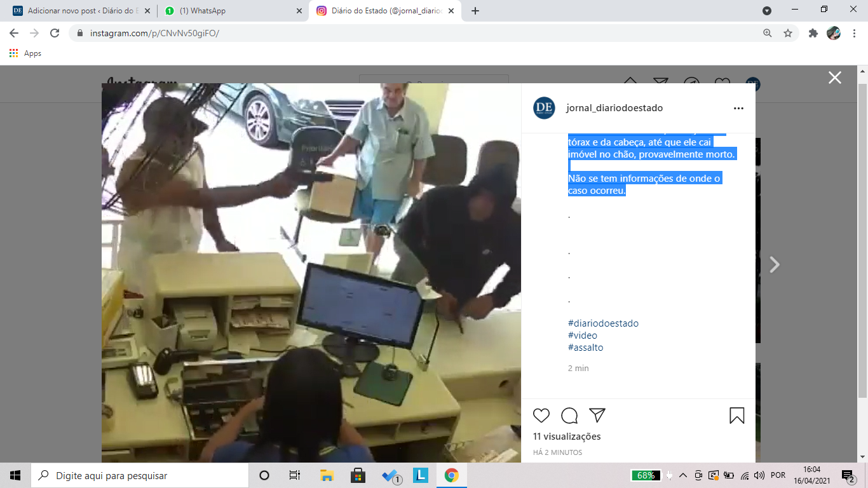Screen dimensions: 868x488
Task: Click the "2 min" caption timestamp
Action: 578,369
